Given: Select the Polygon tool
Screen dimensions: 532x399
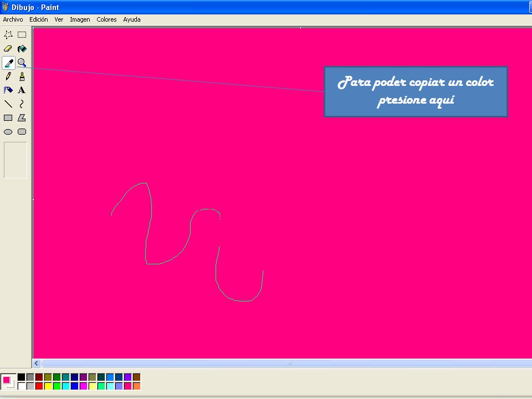Looking at the screenshot, I should point(22,117).
